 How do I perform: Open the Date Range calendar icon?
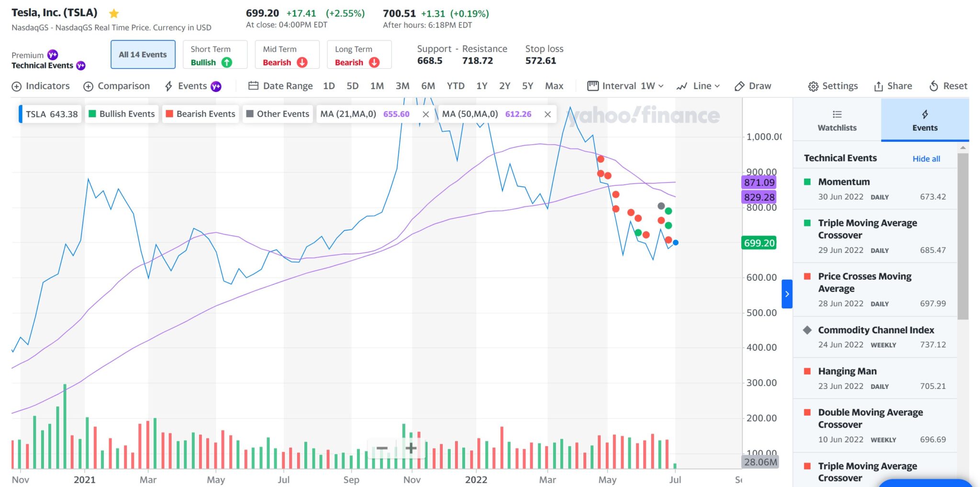click(x=254, y=86)
